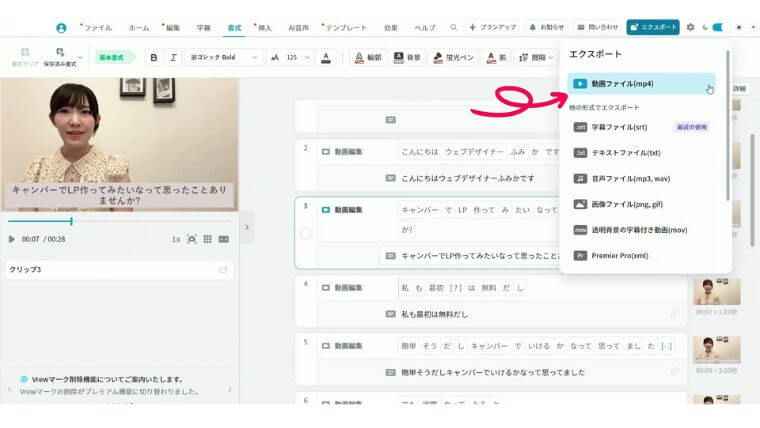Click the 書式クリア icon
The height and width of the screenshot is (428, 760).
[25, 57]
